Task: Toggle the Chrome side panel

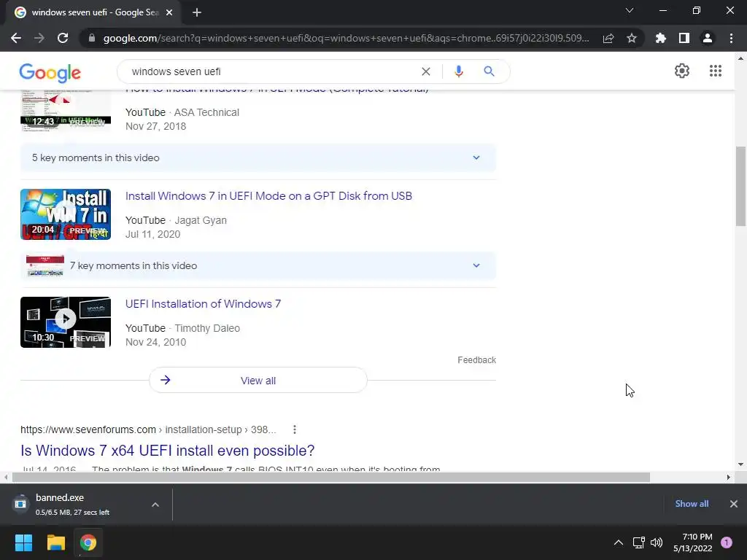Action: 684,38
